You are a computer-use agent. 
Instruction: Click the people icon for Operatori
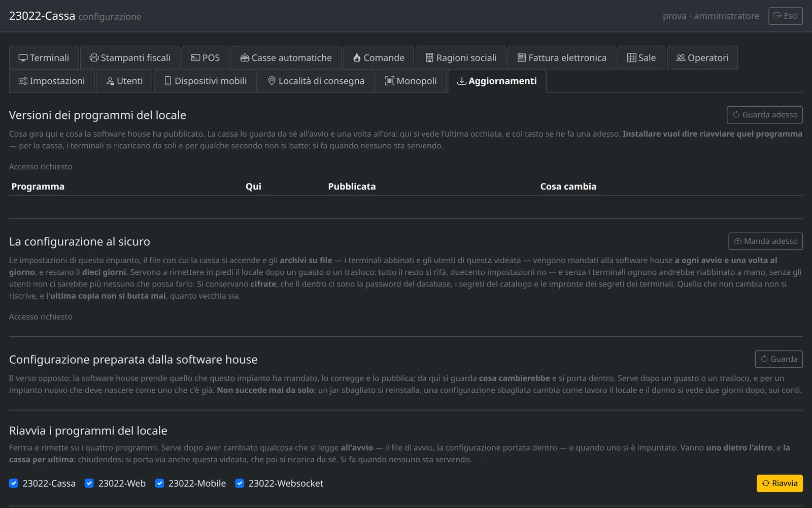pyautogui.click(x=681, y=58)
